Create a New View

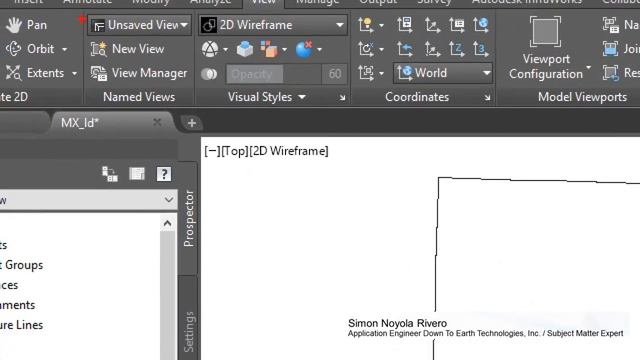[127, 49]
